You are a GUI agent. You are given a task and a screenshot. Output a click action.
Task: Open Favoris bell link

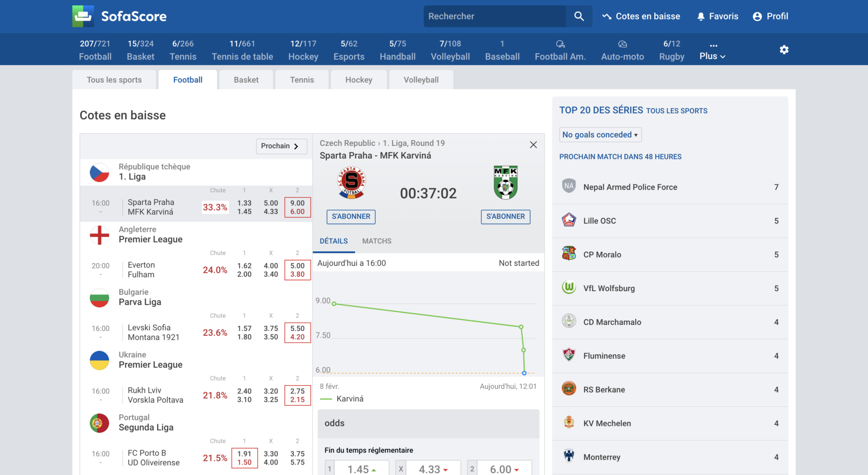[x=717, y=16]
